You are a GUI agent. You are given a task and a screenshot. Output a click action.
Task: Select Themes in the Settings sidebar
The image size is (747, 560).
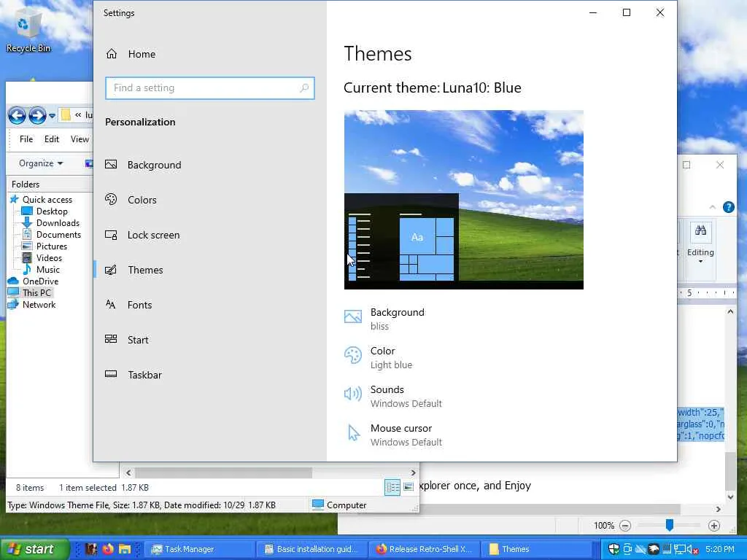coord(134,270)
